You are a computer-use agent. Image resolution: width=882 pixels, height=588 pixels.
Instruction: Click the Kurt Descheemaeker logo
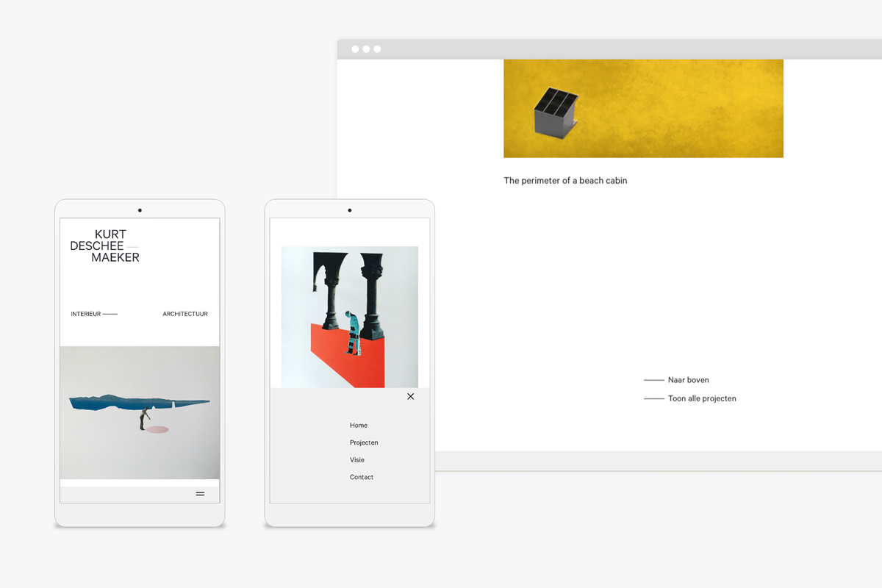tap(104, 246)
